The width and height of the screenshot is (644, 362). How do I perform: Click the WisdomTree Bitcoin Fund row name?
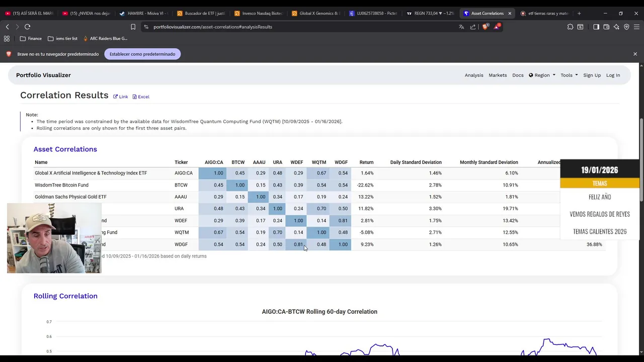pyautogui.click(x=61, y=185)
